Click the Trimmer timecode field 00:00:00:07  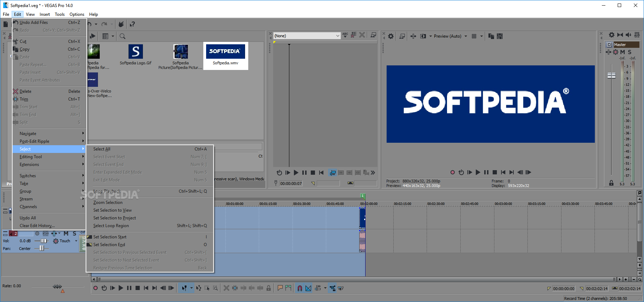click(x=291, y=184)
